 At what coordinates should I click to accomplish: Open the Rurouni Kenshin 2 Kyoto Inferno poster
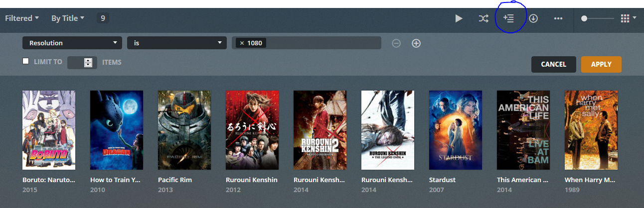tap(320, 130)
